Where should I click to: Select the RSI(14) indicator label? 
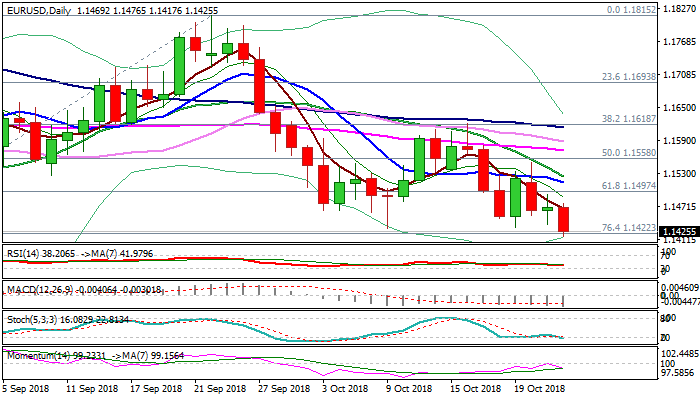click(x=24, y=255)
